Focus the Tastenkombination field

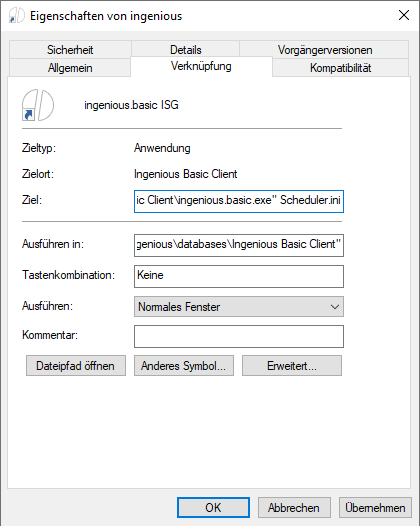pos(239,276)
